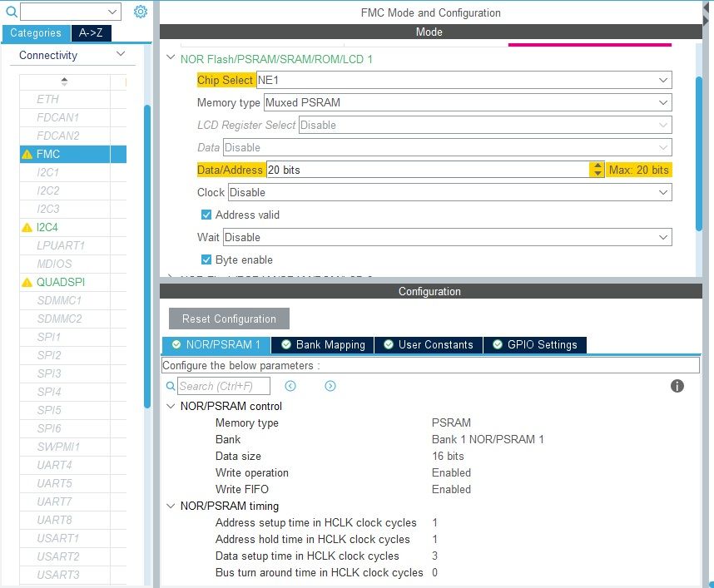Toggle the Address valid checkbox
Image resolution: width=714 pixels, height=588 pixels.
point(206,215)
